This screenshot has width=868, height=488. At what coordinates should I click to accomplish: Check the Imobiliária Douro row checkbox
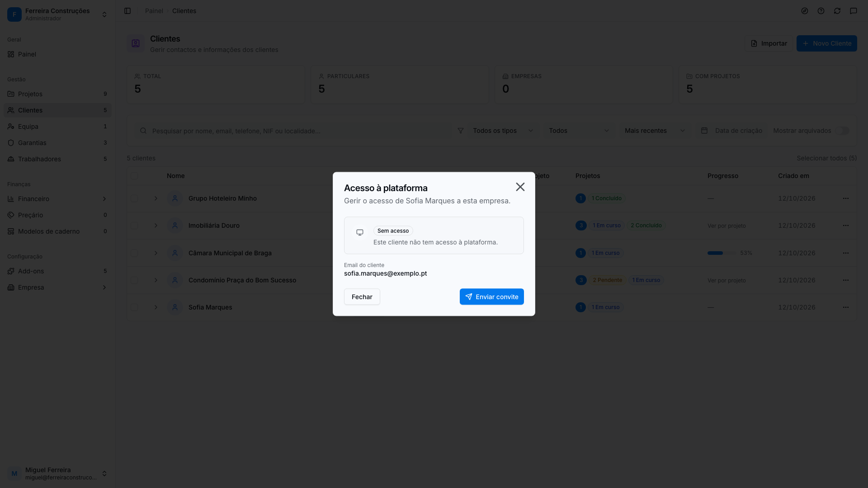134,225
